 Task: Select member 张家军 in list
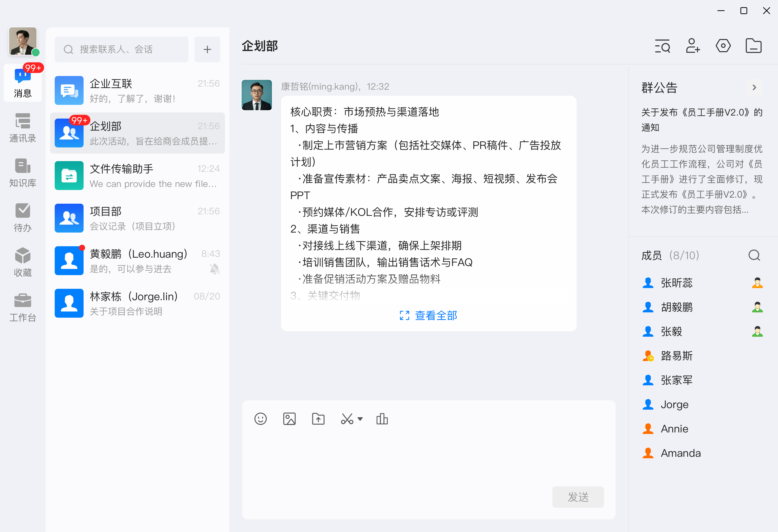click(x=702, y=380)
